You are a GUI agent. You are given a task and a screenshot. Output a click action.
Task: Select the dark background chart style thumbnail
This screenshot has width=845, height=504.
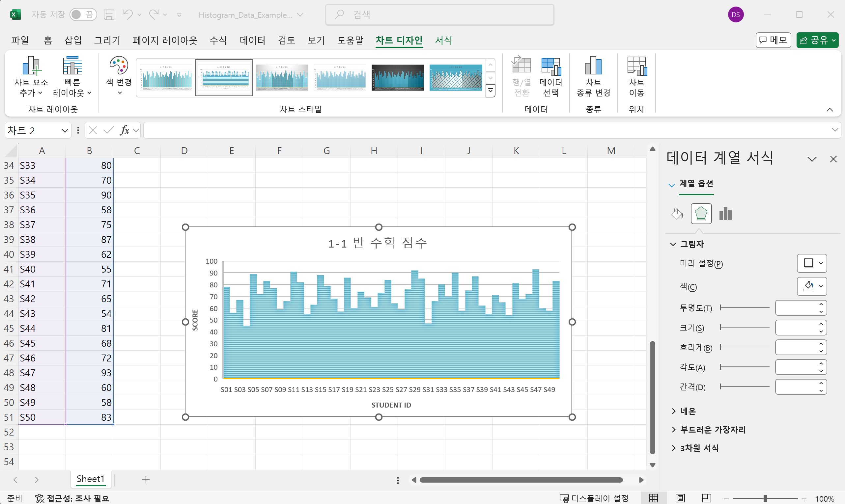[x=398, y=77]
